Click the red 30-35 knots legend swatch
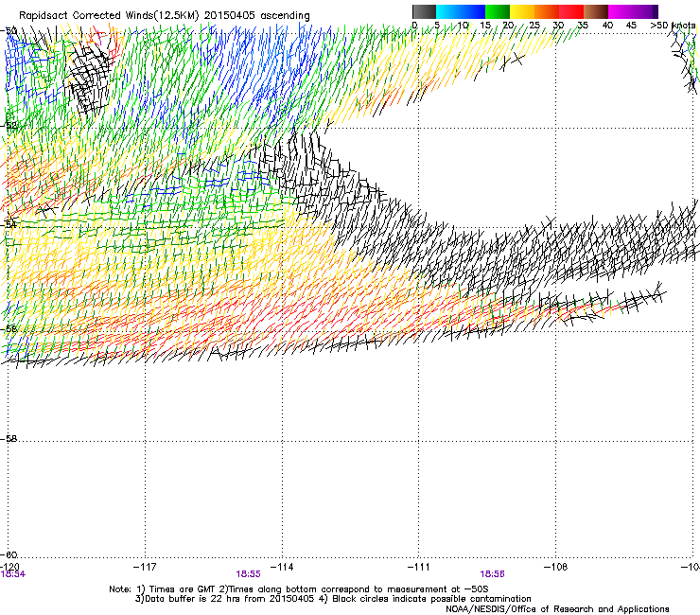The image size is (700, 615). (571, 11)
